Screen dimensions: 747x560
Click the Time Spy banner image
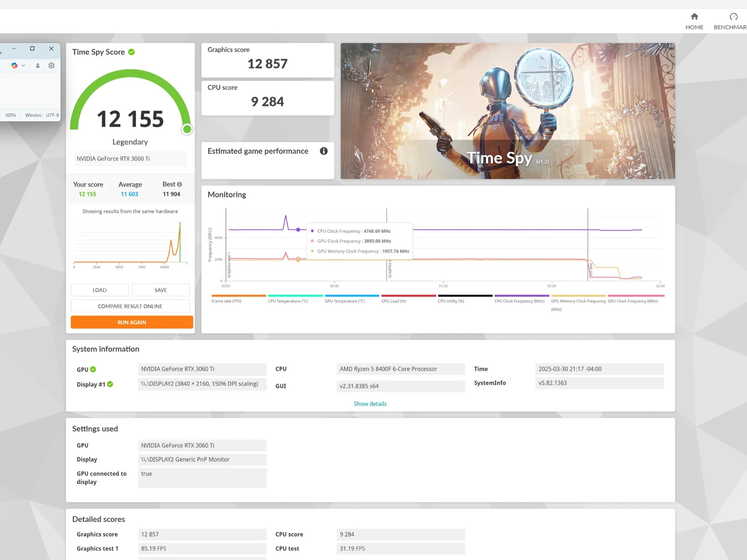tap(508, 111)
